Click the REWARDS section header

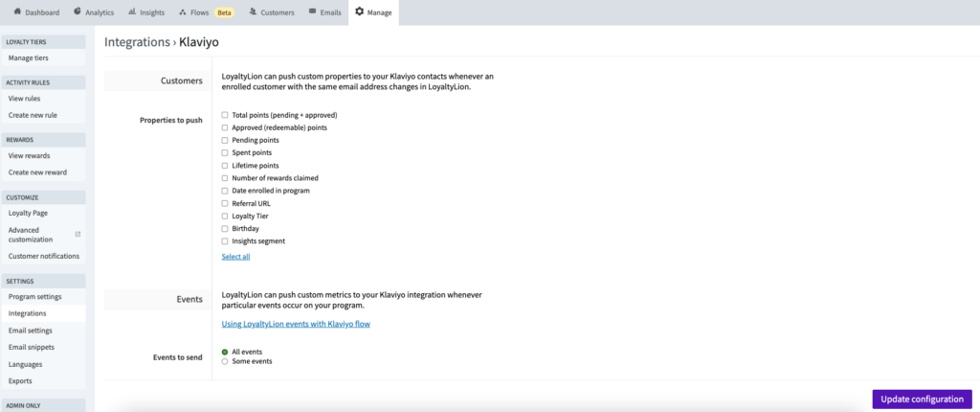(x=43, y=140)
